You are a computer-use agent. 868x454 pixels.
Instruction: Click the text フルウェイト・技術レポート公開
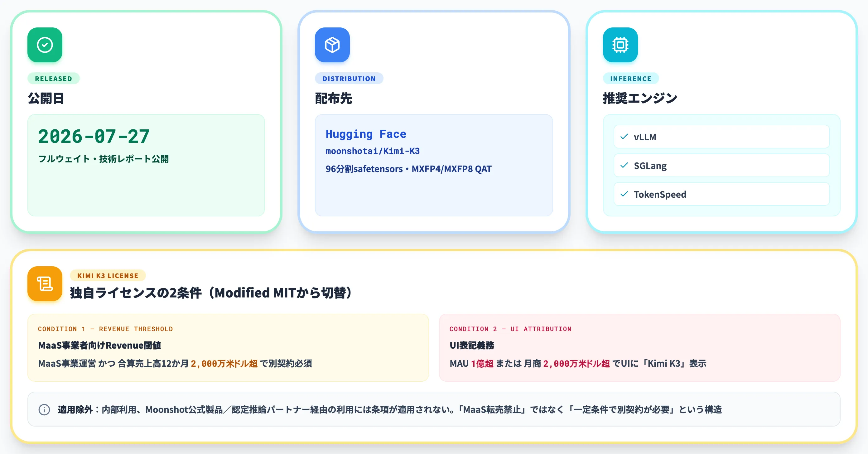click(x=104, y=159)
